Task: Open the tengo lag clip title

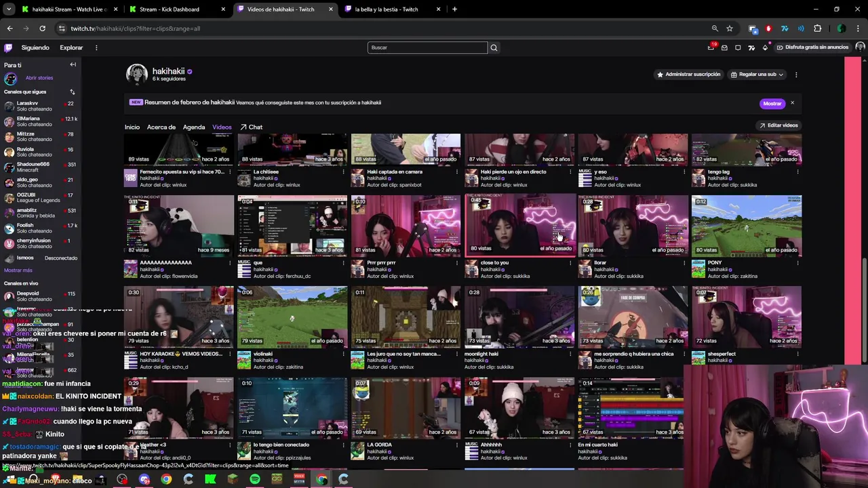Action: (x=718, y=172)
